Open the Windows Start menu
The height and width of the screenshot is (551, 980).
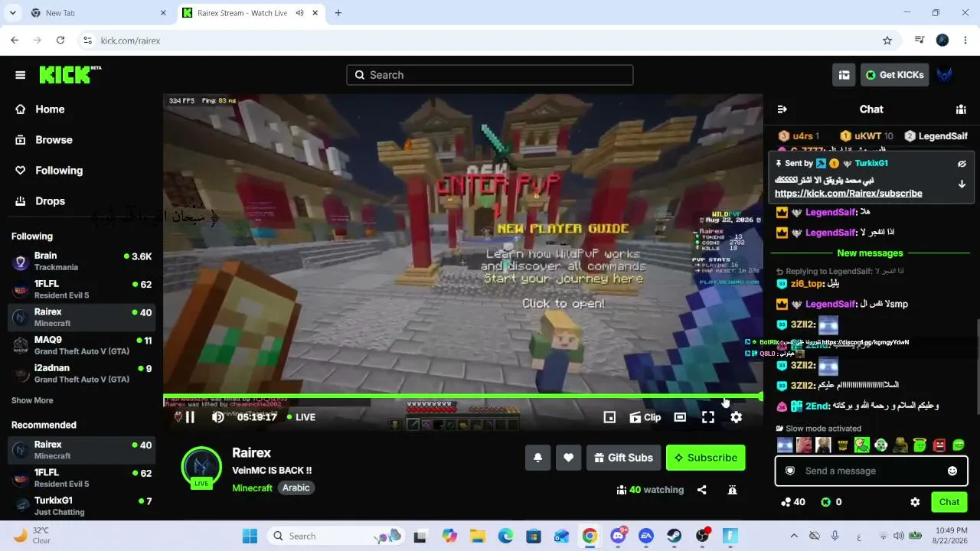[x=250, y=536]
